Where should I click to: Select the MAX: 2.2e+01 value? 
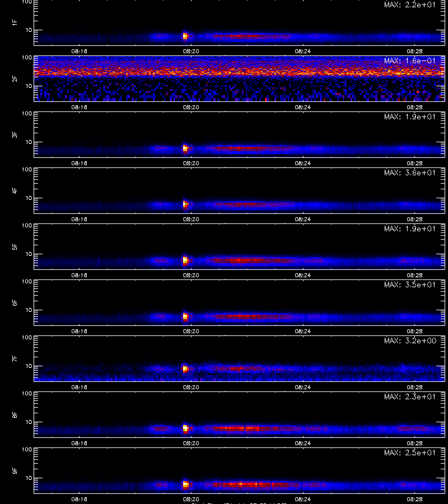click(410, 5)
